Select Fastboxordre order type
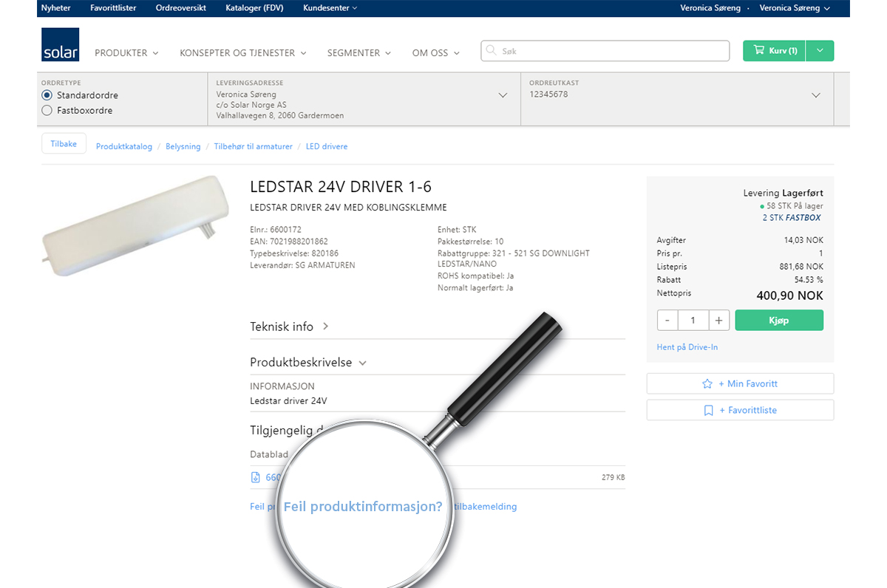Image resolution: width=887 pixels, height=588 pixels. (x=47, y=111)
